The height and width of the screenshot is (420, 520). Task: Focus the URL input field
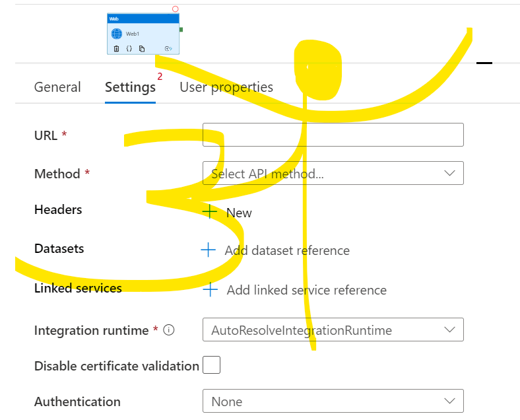coord(333,135)
